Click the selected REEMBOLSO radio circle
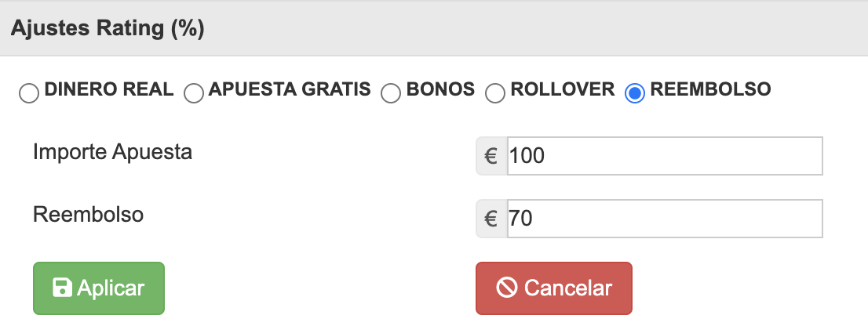This screenshot has width=868, height=326. tap(634, 94)
